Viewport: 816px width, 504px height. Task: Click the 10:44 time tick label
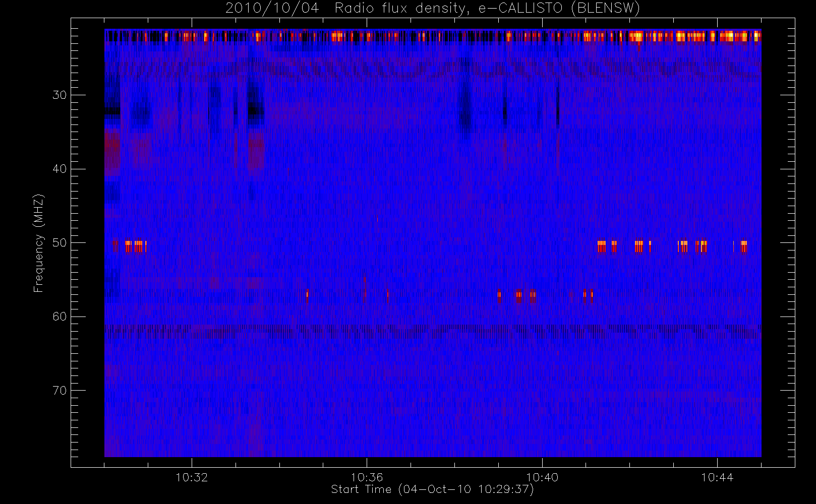pyautogui.click(x=717, y=477)
